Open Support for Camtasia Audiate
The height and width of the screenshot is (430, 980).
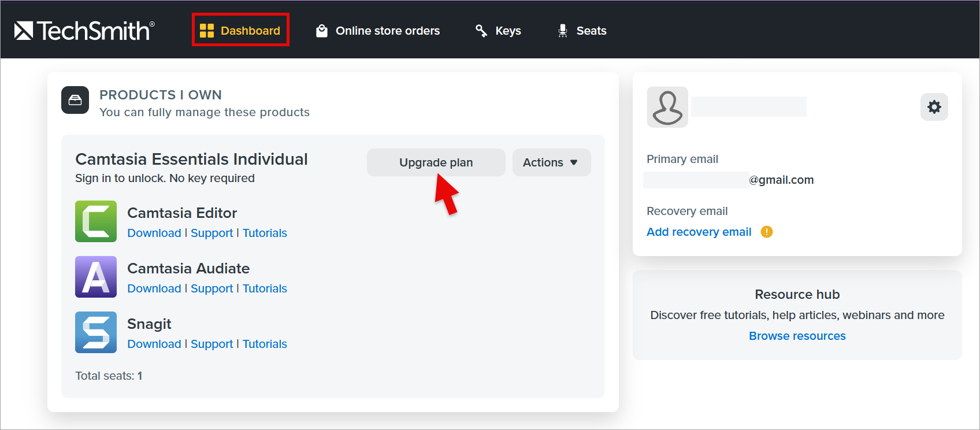coord(212,288)
